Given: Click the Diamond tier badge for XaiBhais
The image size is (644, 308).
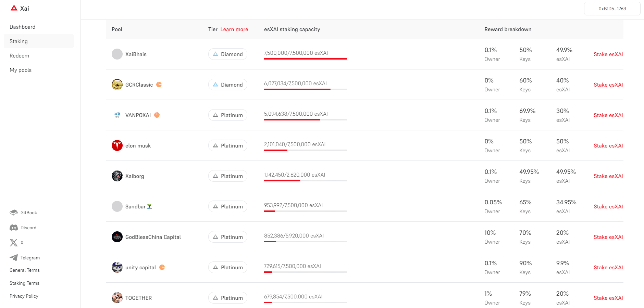Looking at the screenshot, I should tap(228, 54).
